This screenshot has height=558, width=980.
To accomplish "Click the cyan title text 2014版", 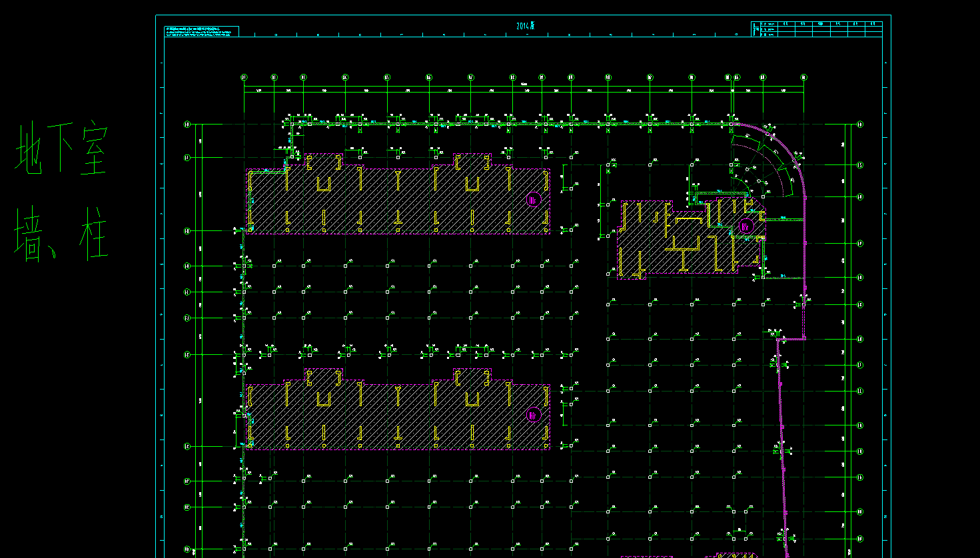I will 526,26.
